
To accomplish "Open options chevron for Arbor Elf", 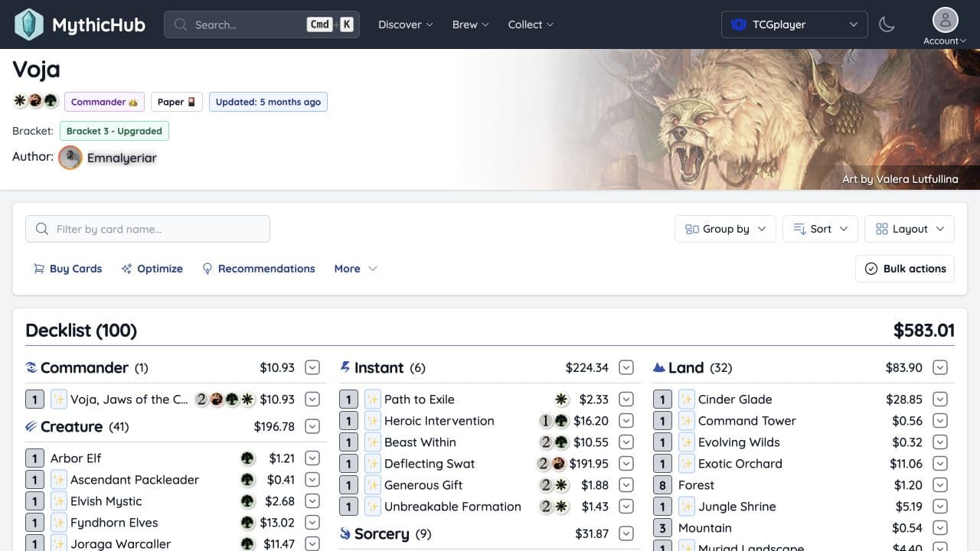I will 312,458.
